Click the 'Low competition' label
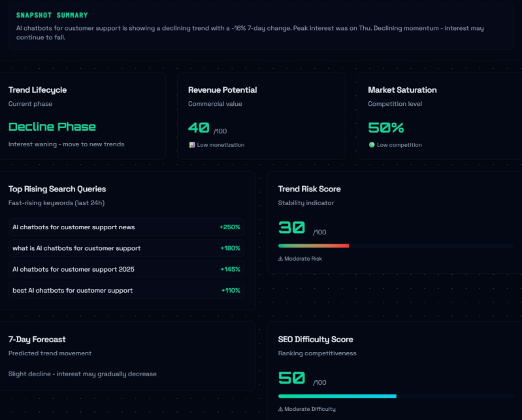Screen dimensions: 522x420 399,145
